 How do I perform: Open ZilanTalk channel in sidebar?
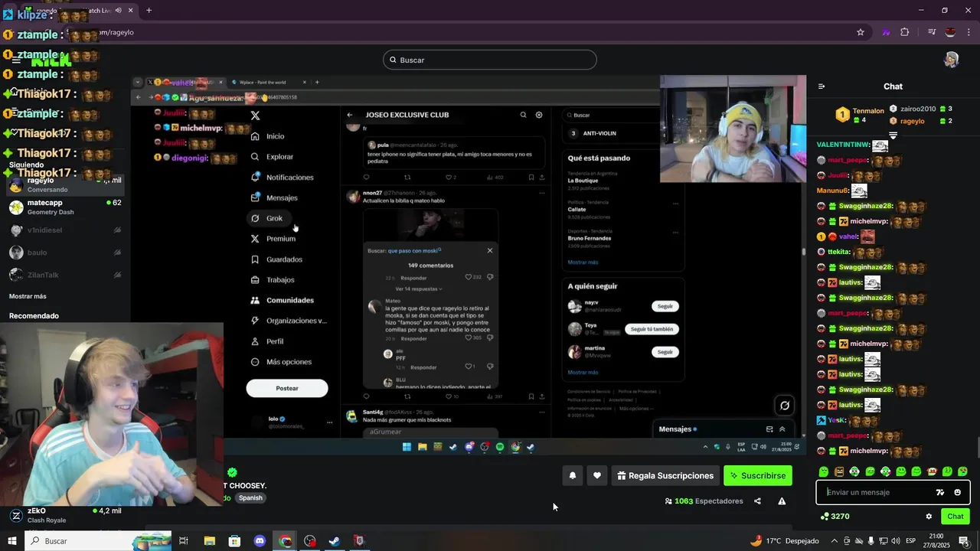(65, 275)
